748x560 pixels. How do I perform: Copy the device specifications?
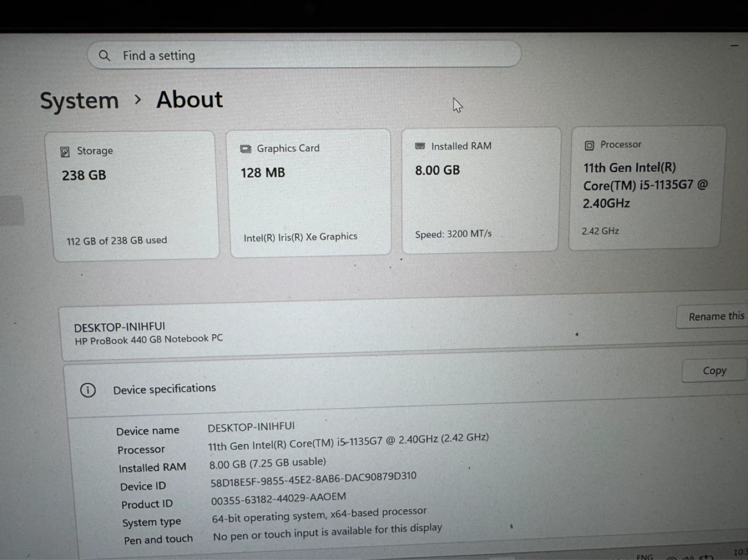[715, 371]
